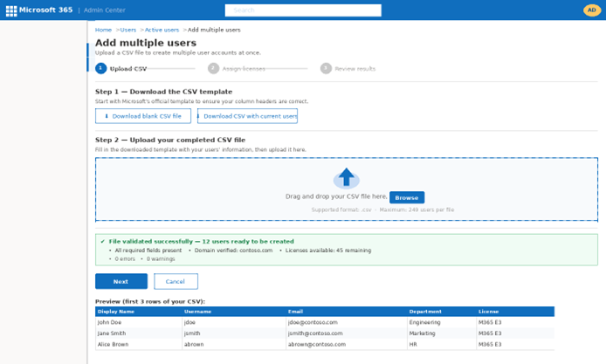Click the step 3 Review results circle
This screenshot has width=606, height=364.
326,68
